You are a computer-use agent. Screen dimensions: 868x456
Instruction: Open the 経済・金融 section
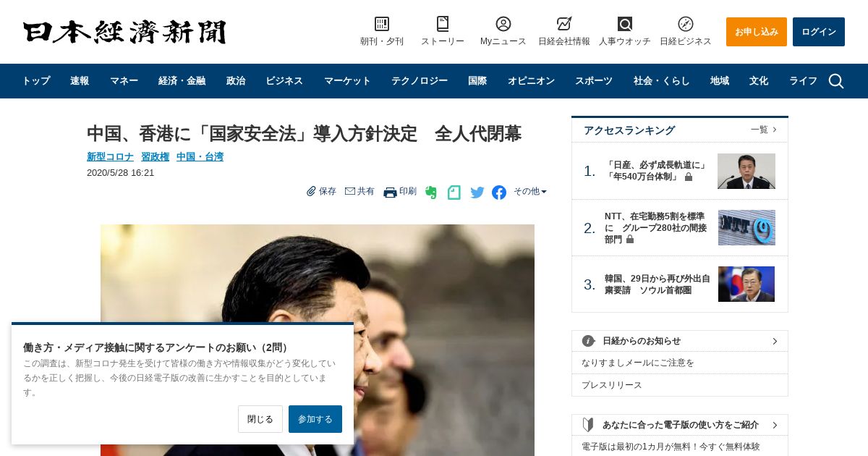coord(182,81)
